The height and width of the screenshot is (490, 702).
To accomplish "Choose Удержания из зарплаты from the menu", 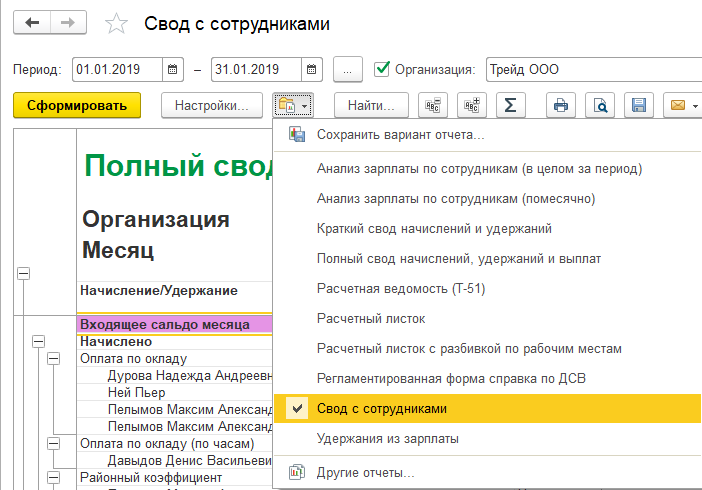I will tap(387, 439).
